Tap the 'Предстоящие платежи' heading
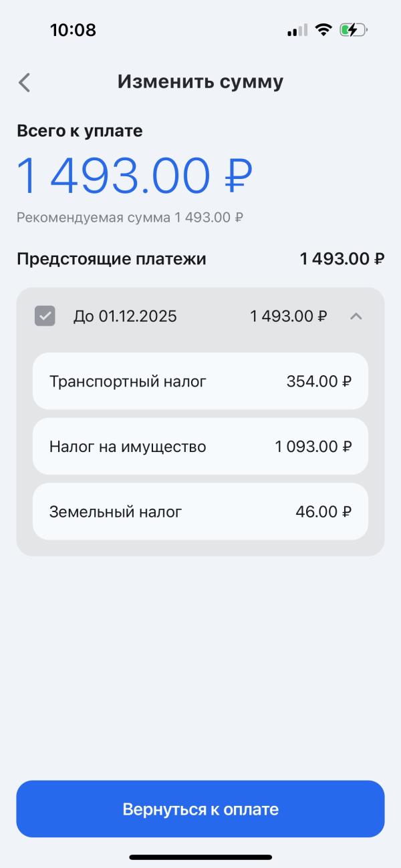Viewport: 401px width, 868px height. tap(111, 258)
